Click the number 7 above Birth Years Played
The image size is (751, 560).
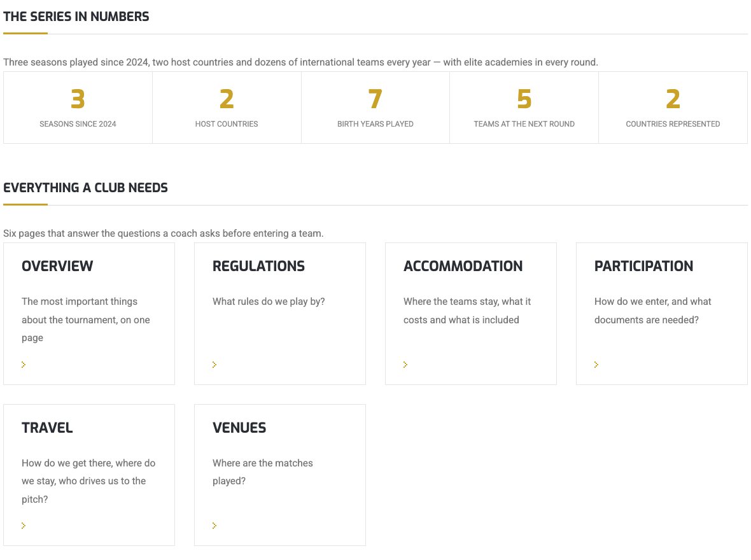point(375,99)
